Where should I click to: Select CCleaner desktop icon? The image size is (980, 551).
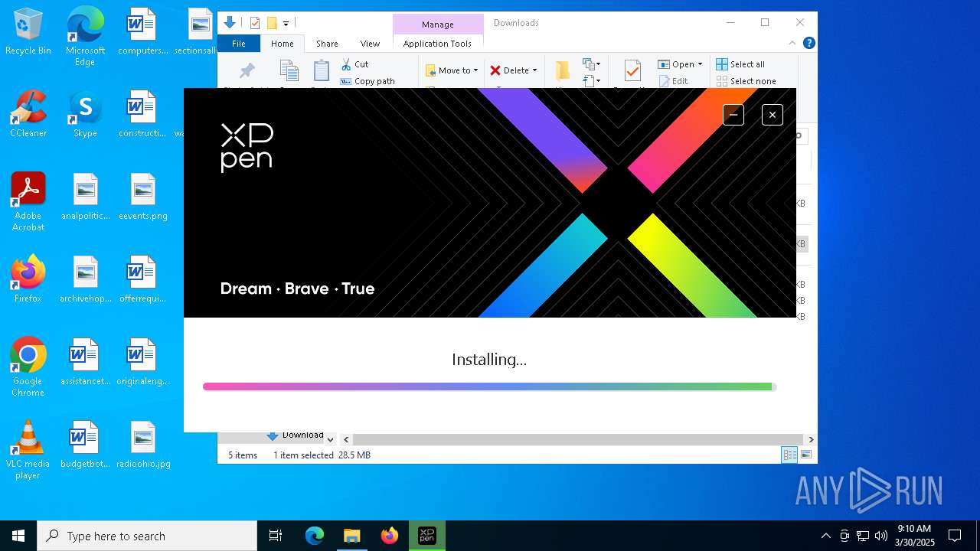(28, 114)
